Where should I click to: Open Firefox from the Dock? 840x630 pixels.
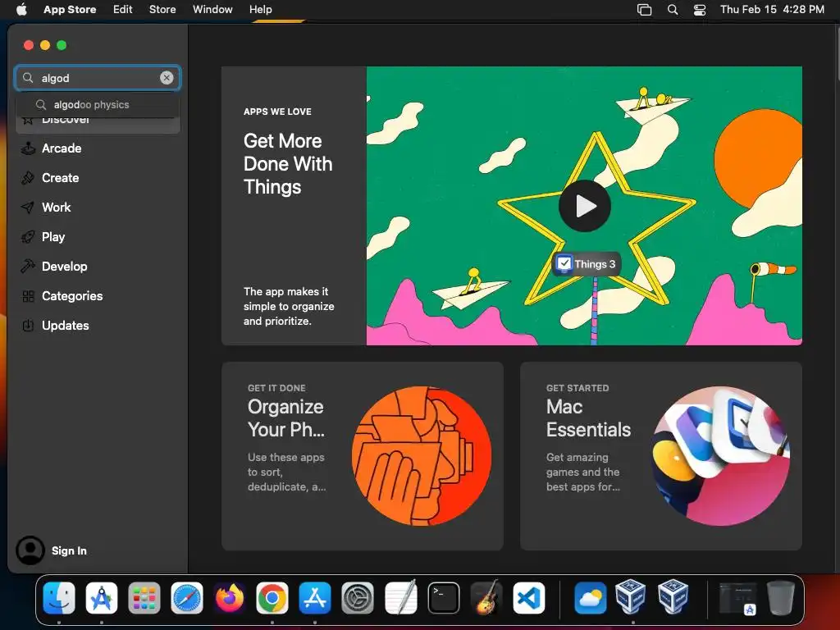[x=230, y=598]
